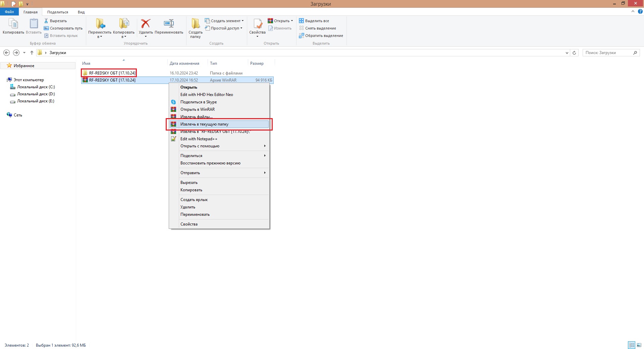The height and width of the screenshot is (349, 644).
Task: Click the Back navigation arrow
Action: [6, 53]
